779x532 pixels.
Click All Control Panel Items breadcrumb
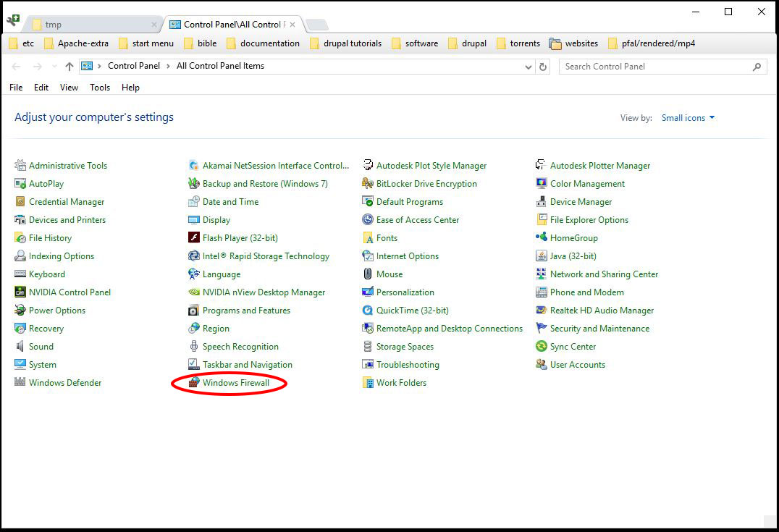(221, 66)
